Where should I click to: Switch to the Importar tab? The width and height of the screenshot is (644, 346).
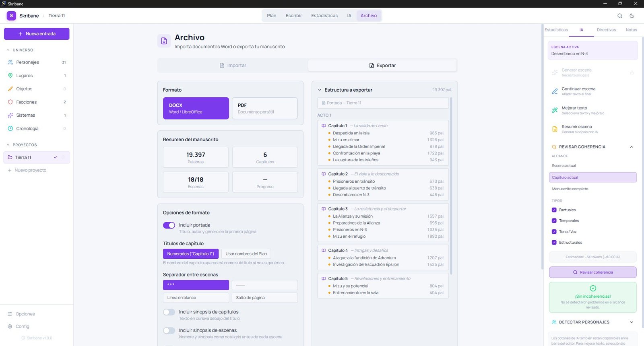click(233, 66)
